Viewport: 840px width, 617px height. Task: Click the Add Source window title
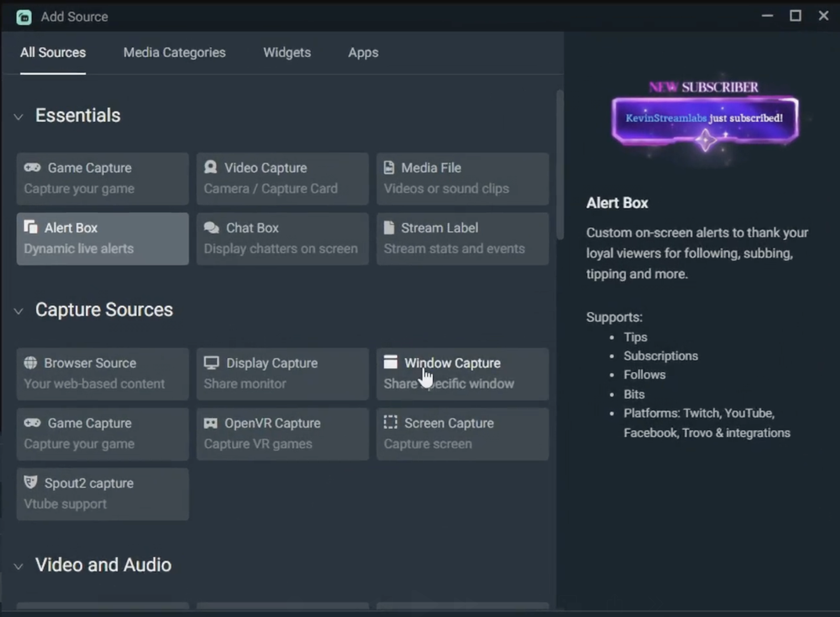[74, 17]
